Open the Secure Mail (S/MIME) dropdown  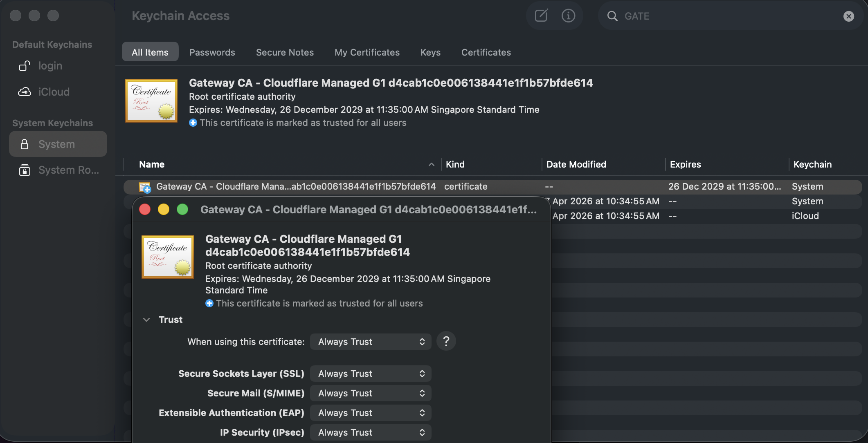click(371, 393)
